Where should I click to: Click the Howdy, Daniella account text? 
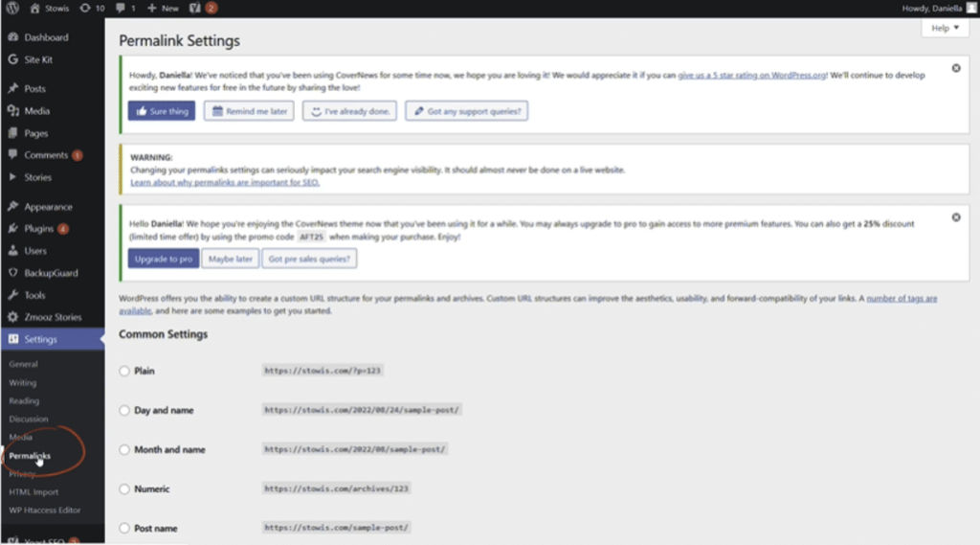(932, 8)
